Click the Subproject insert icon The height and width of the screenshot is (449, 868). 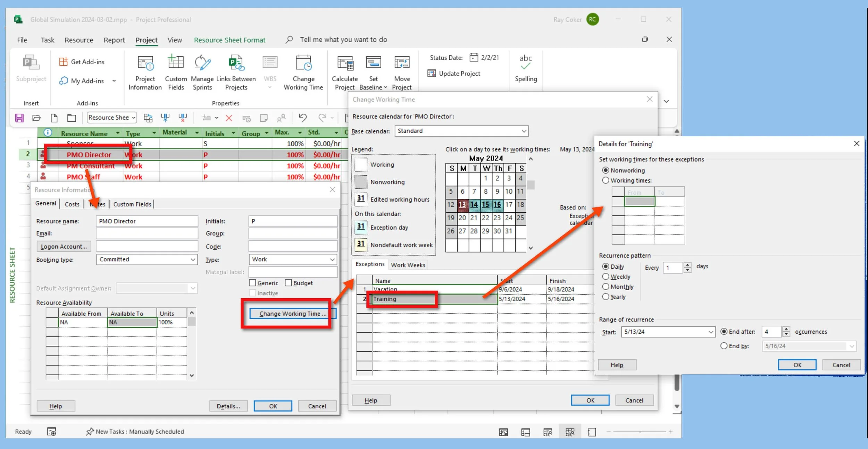click(x=31, y=63)
